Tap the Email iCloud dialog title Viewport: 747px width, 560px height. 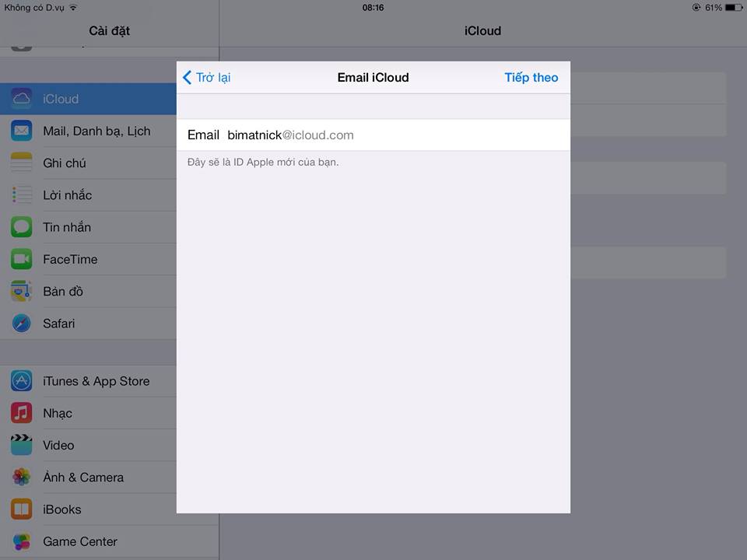coord(373,77)
